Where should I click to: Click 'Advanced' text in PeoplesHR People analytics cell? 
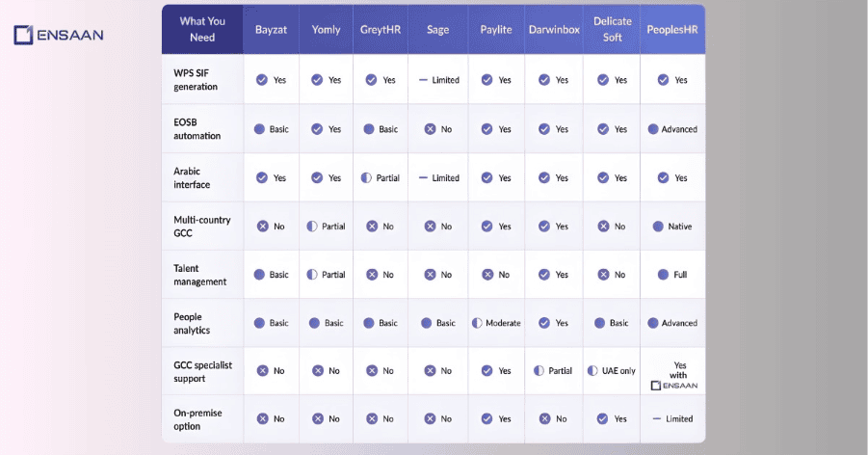[679, 323]
